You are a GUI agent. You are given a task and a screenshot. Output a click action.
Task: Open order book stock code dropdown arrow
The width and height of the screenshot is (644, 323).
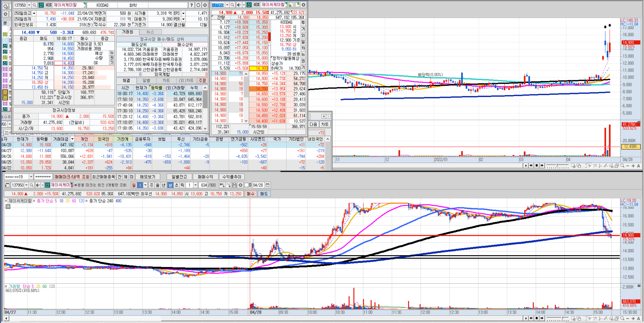coord(227,5)
